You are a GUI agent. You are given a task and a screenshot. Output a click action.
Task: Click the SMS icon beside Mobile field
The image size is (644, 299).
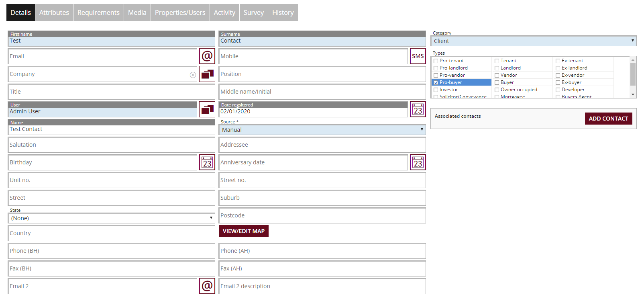pyautogui.click(x=418, y=56)
